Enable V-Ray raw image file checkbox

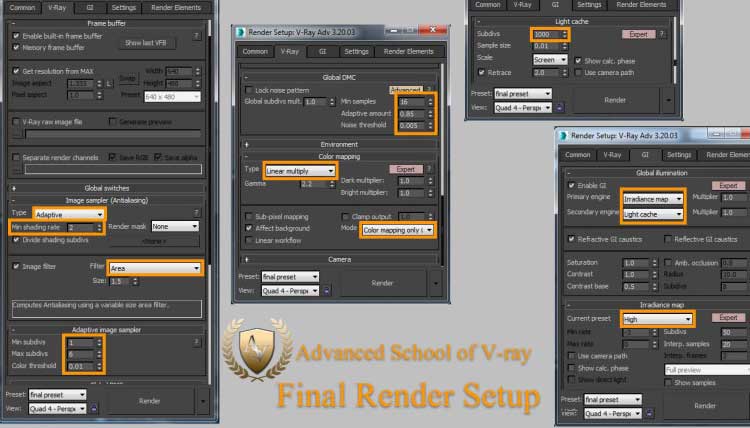click(x=16, y=122)
